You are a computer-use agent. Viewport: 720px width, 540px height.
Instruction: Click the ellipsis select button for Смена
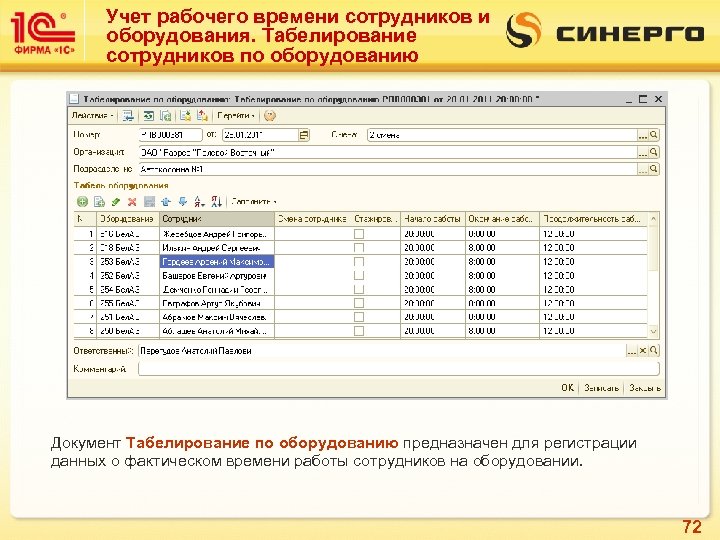coord(643,135)
